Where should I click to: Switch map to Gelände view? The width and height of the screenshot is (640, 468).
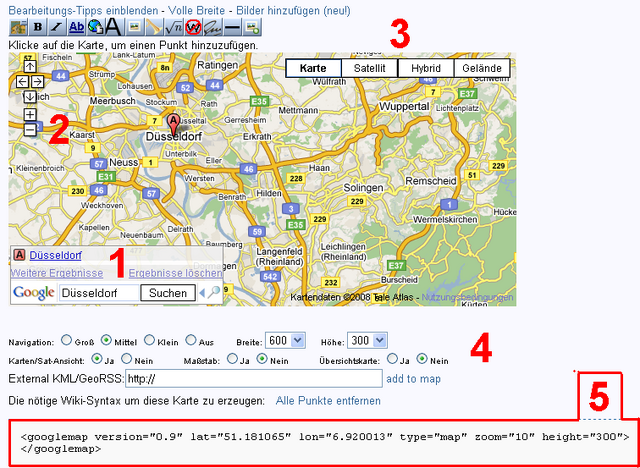point(482,68)
